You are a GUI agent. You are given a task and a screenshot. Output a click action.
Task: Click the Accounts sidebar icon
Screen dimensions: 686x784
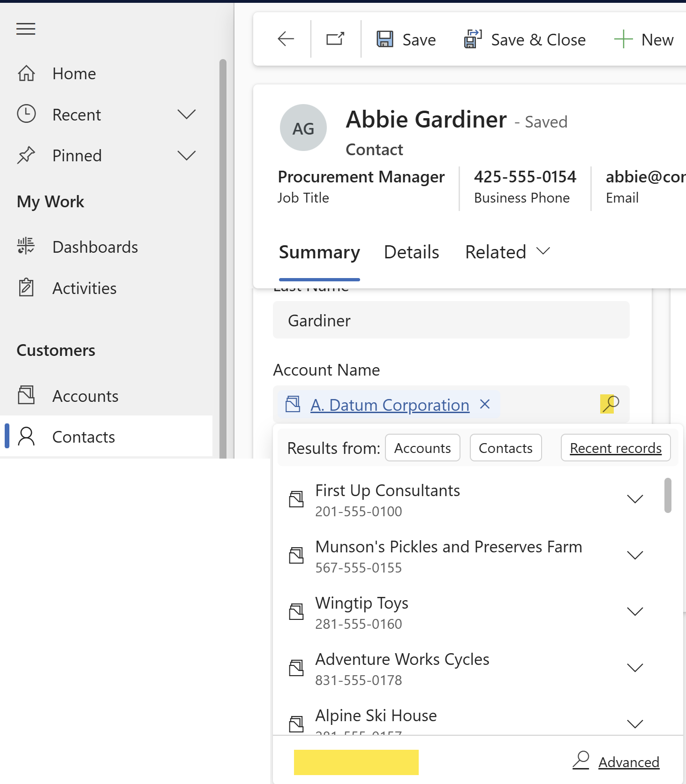[x=26, y=395]
